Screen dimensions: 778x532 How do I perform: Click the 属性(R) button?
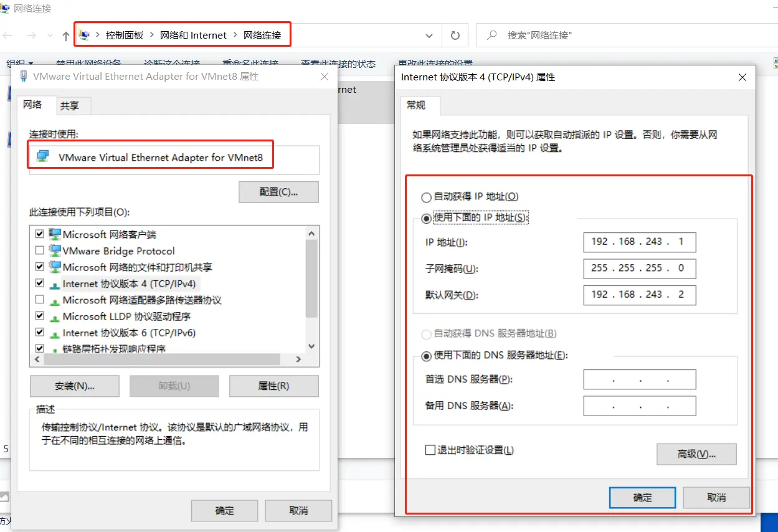click(273, 386)
